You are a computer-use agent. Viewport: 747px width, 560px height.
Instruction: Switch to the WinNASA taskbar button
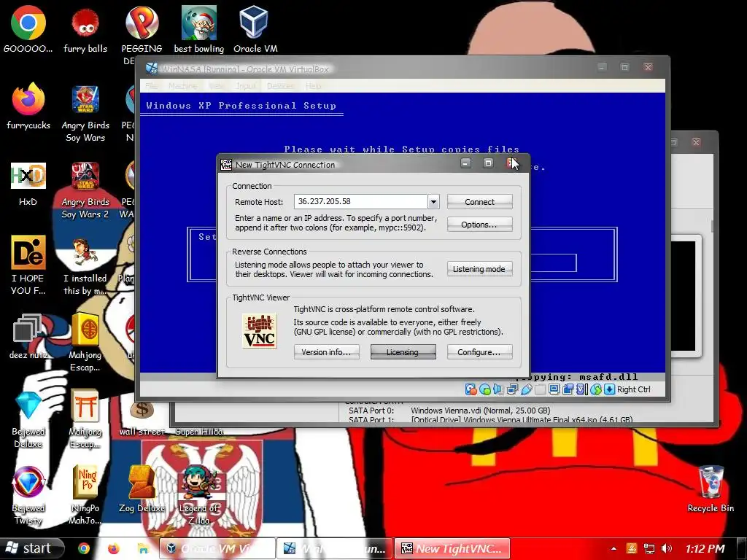click(335, 548)
